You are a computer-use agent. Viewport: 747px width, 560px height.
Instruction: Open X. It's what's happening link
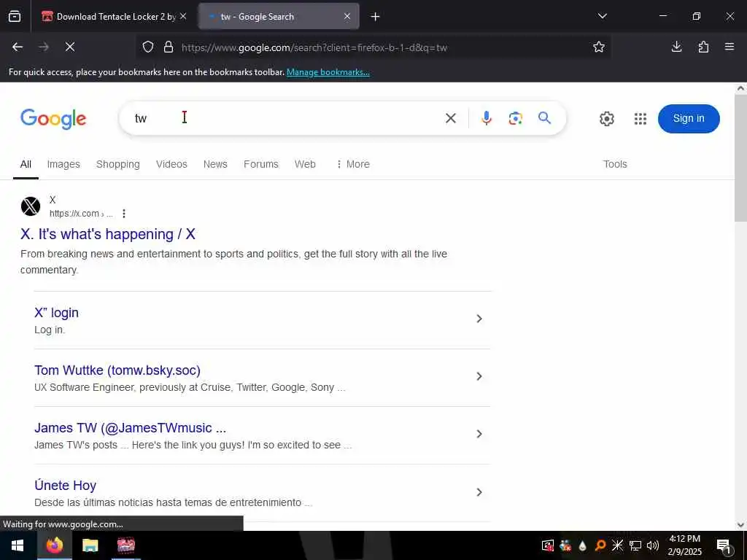(108, 234)
